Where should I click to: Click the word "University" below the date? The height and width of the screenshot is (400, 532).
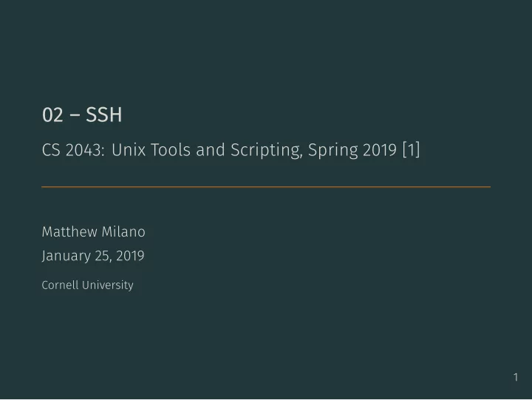tap(108, 285)
